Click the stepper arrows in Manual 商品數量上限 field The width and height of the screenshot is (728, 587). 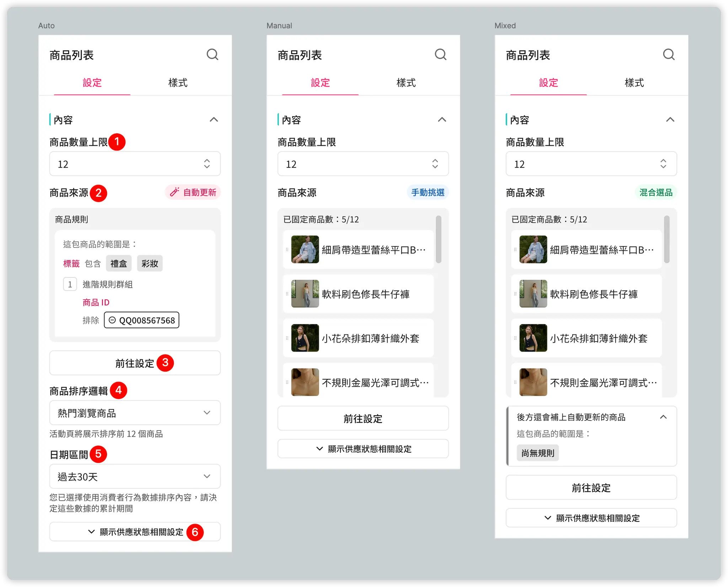[x=435, y=164]
